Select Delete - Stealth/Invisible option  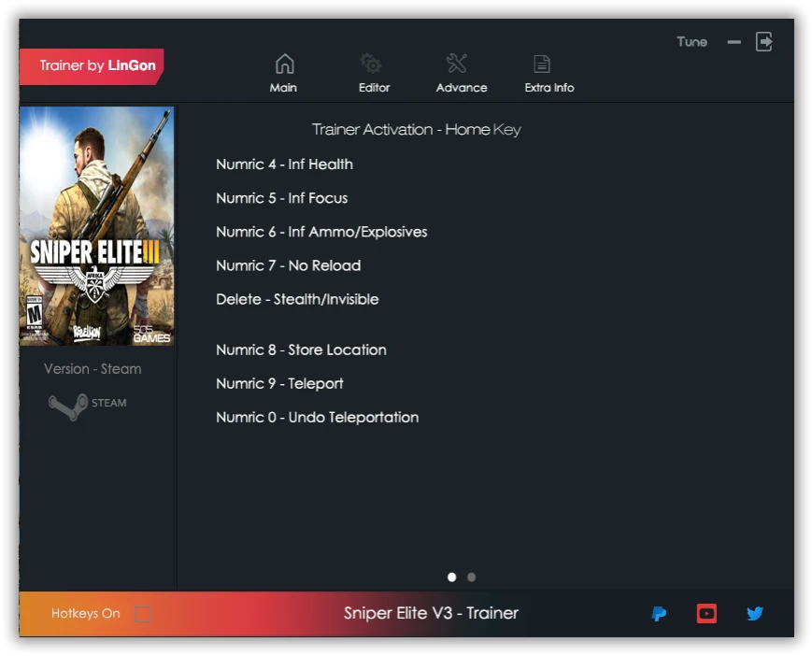coord(297,299)
